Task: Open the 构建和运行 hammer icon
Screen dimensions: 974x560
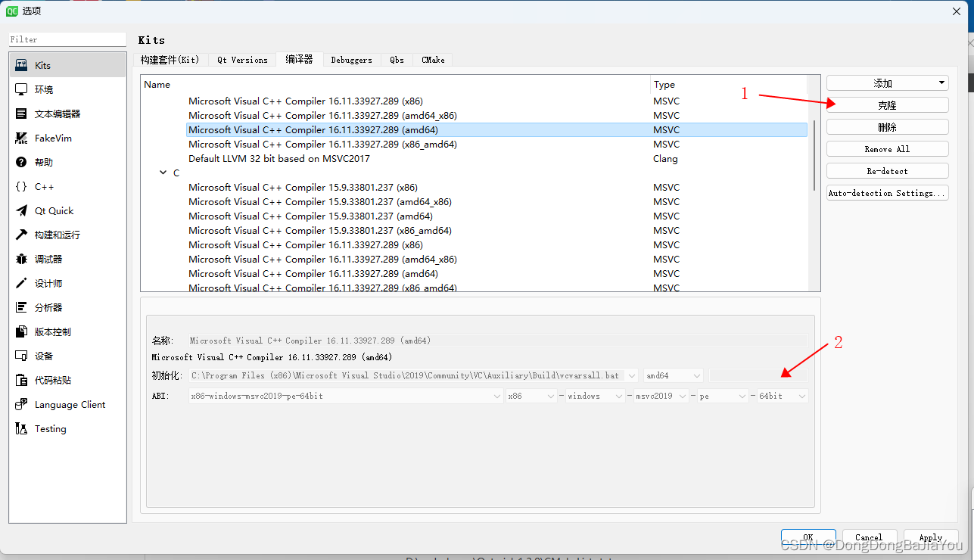Action: click(21, 235)
